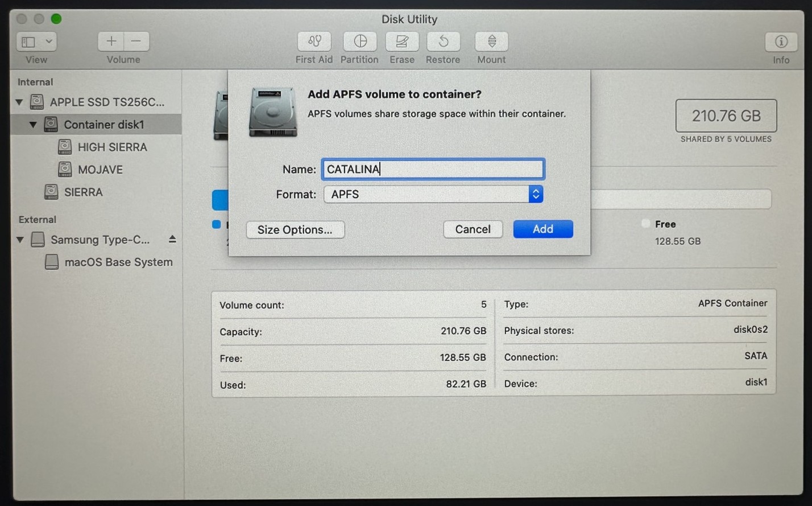Click the green zoom window button
The height and width of the screenshot is (506, 812).
click(56, 19)
